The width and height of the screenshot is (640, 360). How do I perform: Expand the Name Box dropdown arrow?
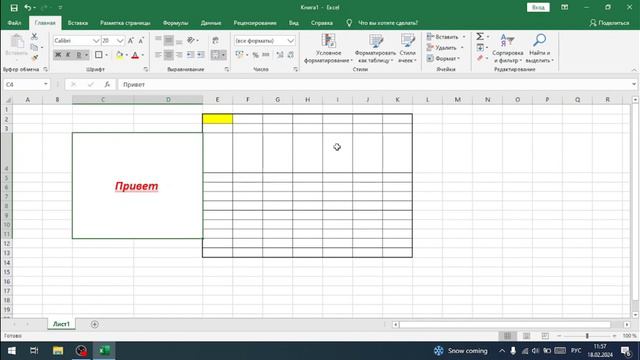(46, 84)
